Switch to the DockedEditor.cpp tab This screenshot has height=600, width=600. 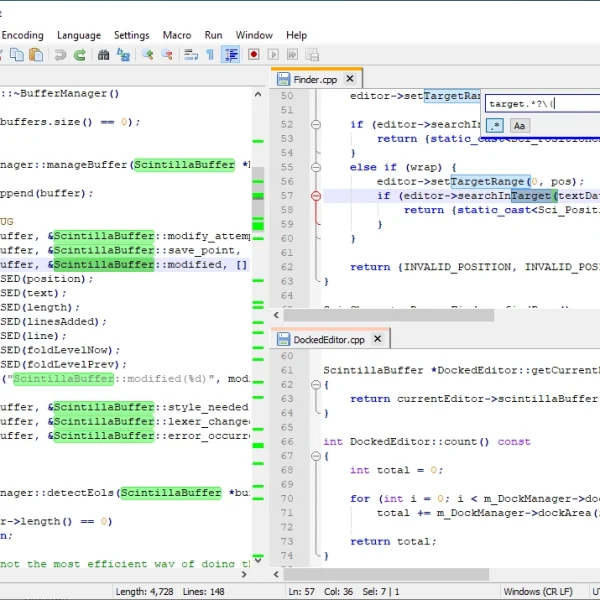point(329,340)
